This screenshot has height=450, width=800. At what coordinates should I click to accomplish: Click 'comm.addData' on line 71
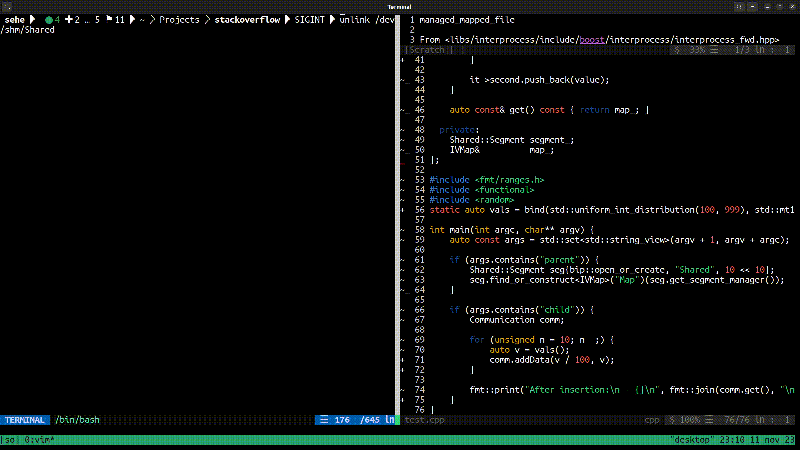coord(519,360)
